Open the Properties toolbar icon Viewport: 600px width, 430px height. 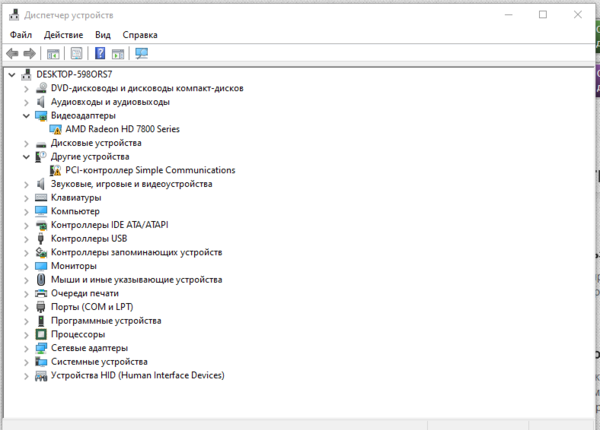(x=77, y=53)
